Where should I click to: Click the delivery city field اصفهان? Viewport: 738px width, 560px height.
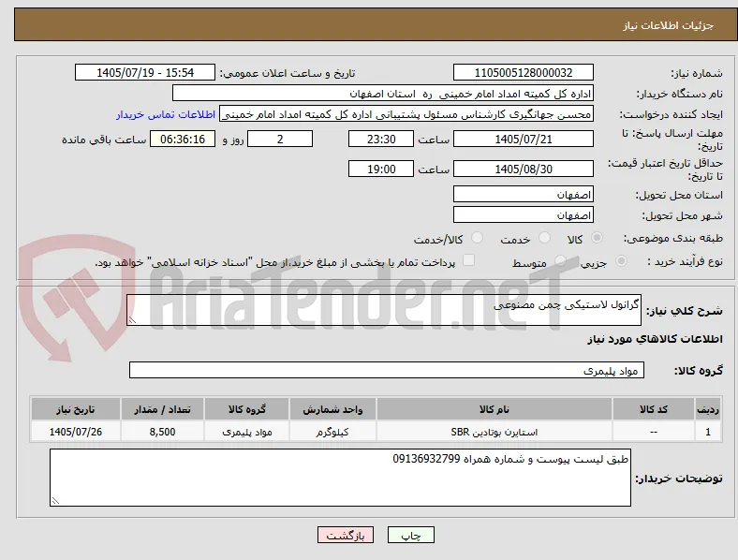pos(523,215)
